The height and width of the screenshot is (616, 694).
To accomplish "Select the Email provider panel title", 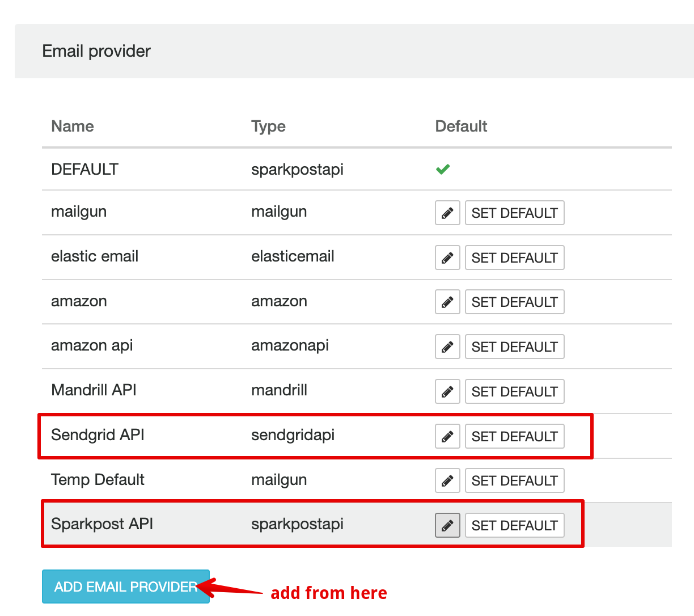I will pyautogui.click(x=95, y=51).
